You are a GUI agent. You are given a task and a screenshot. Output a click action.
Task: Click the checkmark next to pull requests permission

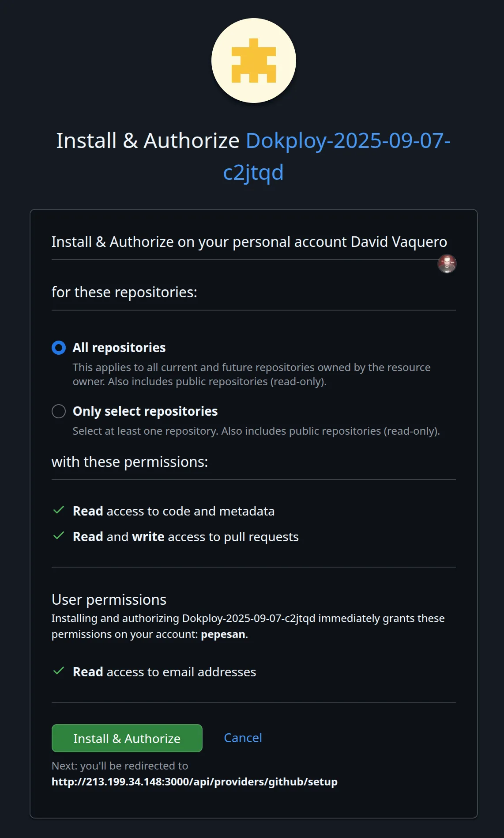(x=59, y=536)
